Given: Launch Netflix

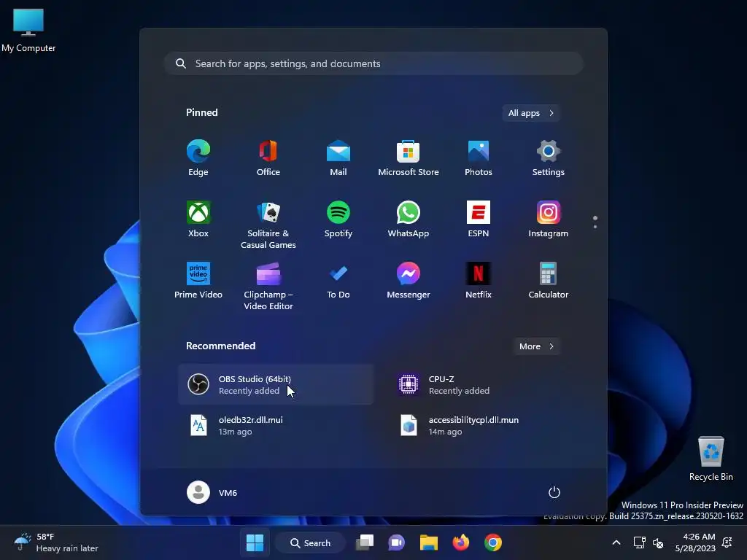Looking at the screenshot, I should [x=479, y=281].
